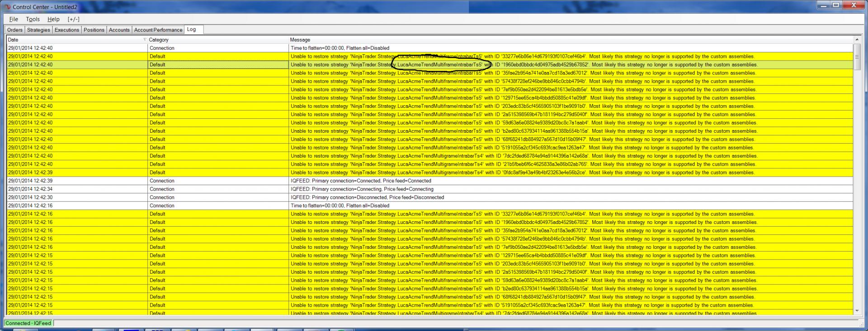This screenshot has width=868, height=331.
Task: Select the 12:42:15 message with ID '129715ee65ca4b4bbdd50885c41e09df'
Action: (571, 255)
